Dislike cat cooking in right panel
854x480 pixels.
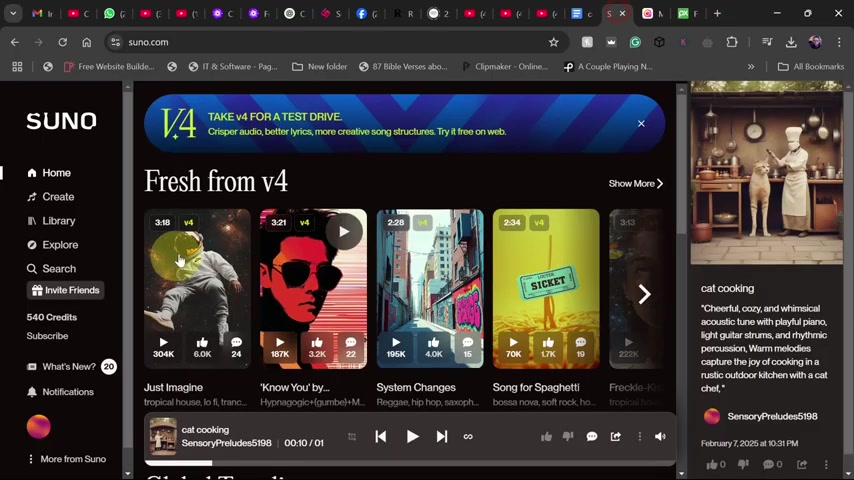click(x=743, y=464)
